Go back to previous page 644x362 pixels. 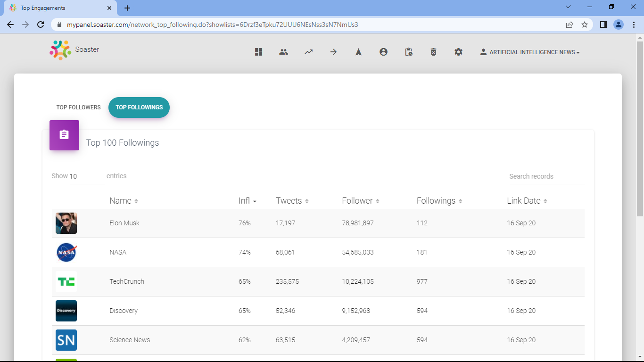[10, 25]
